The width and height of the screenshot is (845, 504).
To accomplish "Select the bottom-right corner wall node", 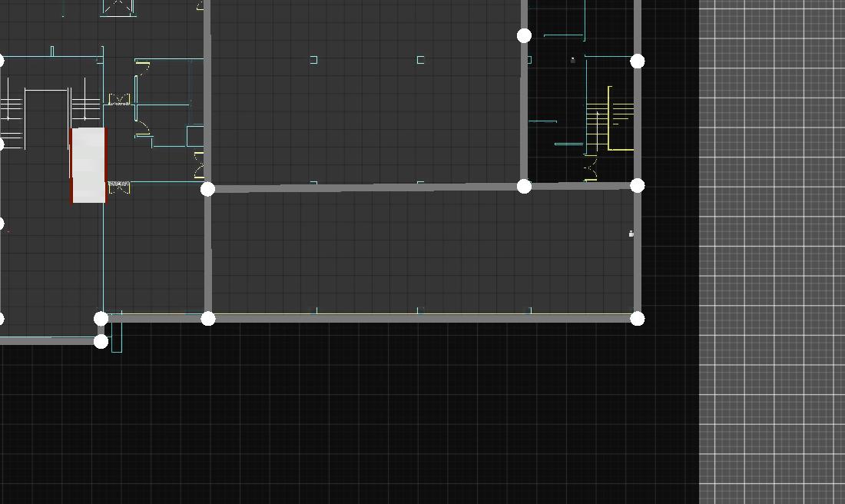I will click(x=637, y=318).
